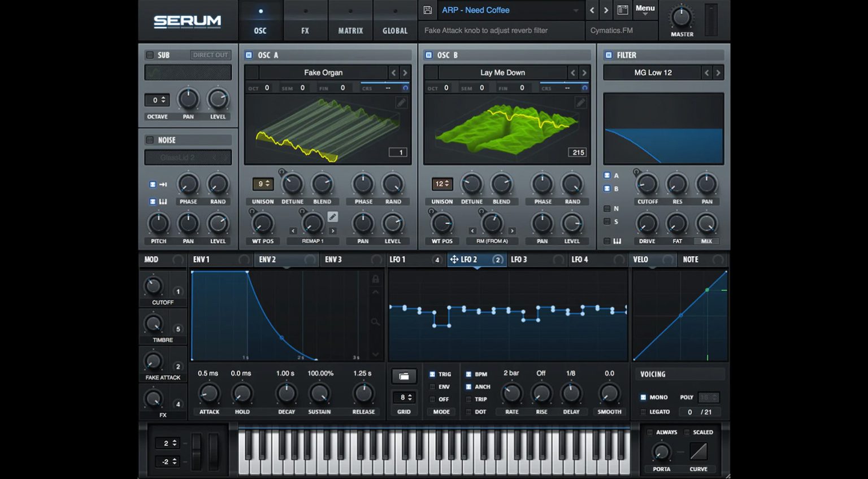Open the Menu in the top right
This screenshot has height=479, width=868.
coord(644,9)
